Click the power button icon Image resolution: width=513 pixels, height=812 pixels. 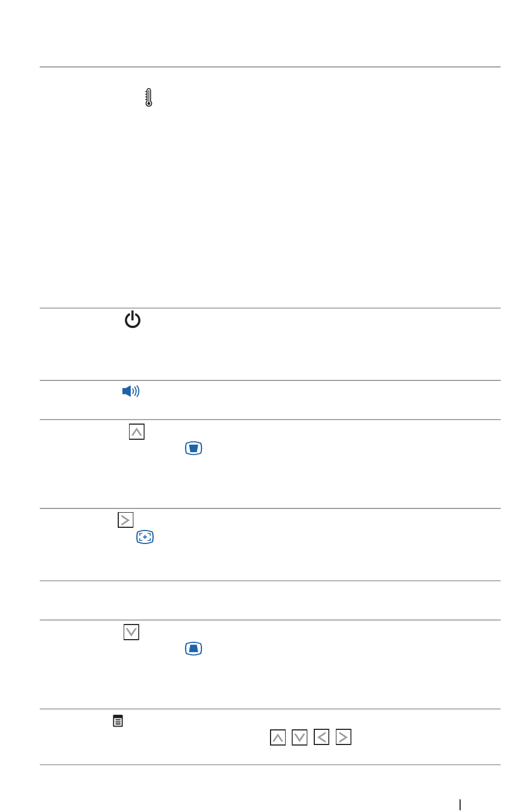(x=132, y=320)
